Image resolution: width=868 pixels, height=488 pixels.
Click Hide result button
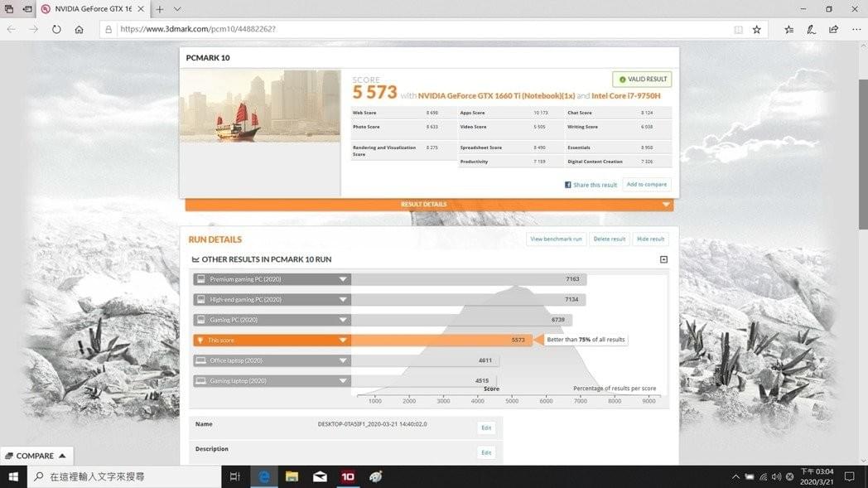pos(650,239)
